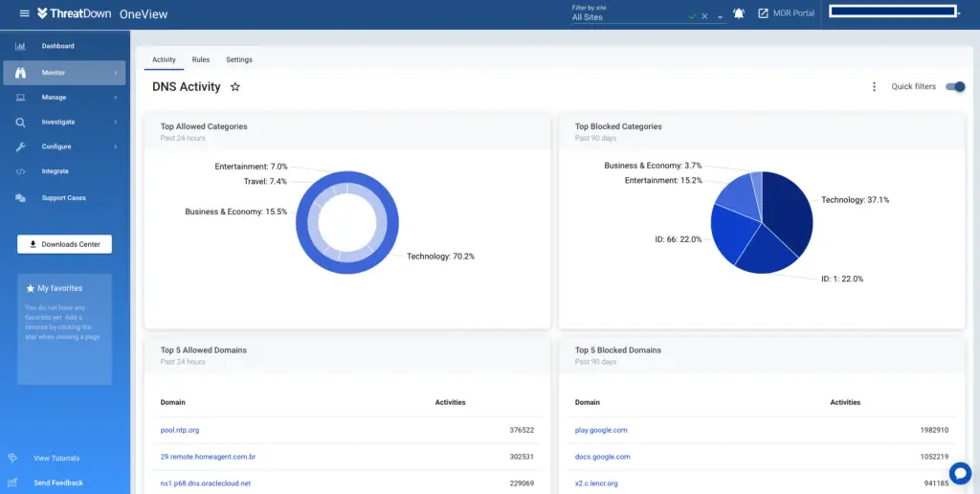Click the Investigate magnifier icon
Screen dimensions: 980x494
pyautogui.click(x=20, y=123)
